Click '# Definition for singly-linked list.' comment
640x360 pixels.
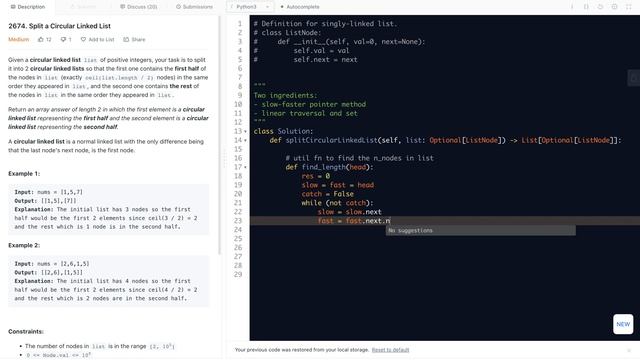point(325,24)
